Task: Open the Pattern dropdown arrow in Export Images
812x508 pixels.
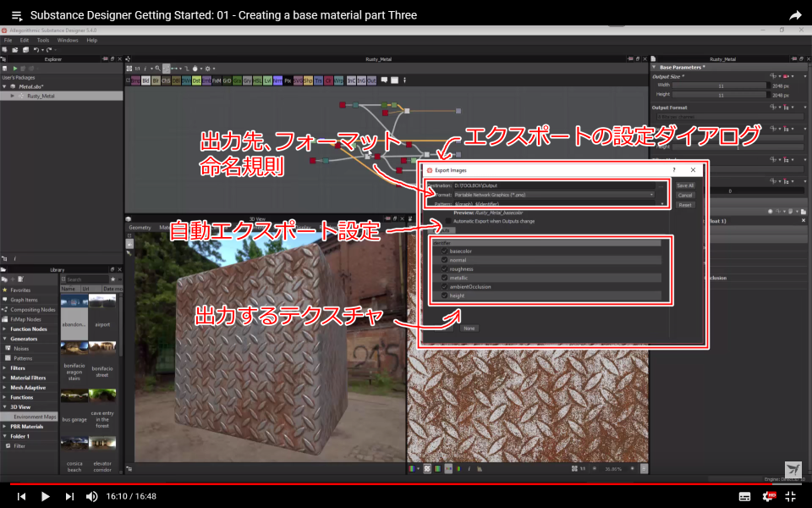Action: [662, 204]
